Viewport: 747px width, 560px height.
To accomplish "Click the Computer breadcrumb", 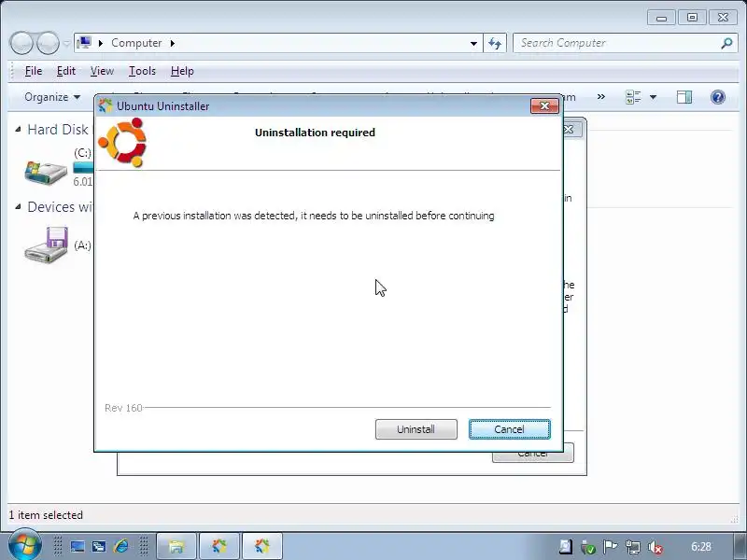I will 136,43.
